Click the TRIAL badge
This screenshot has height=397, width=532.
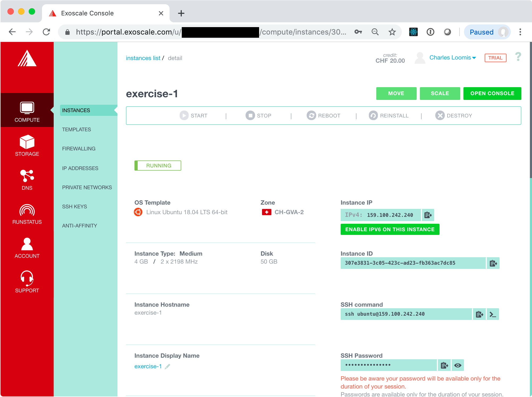click(495, 58)
